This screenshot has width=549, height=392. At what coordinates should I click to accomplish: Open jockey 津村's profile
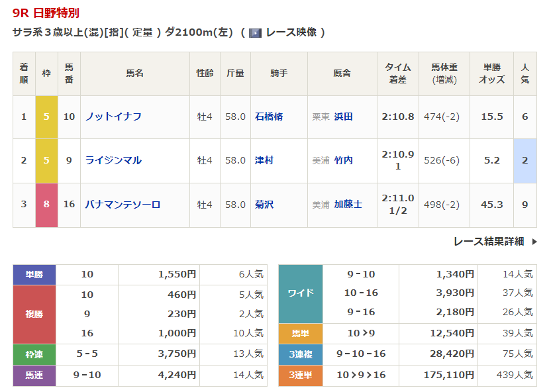264,160
